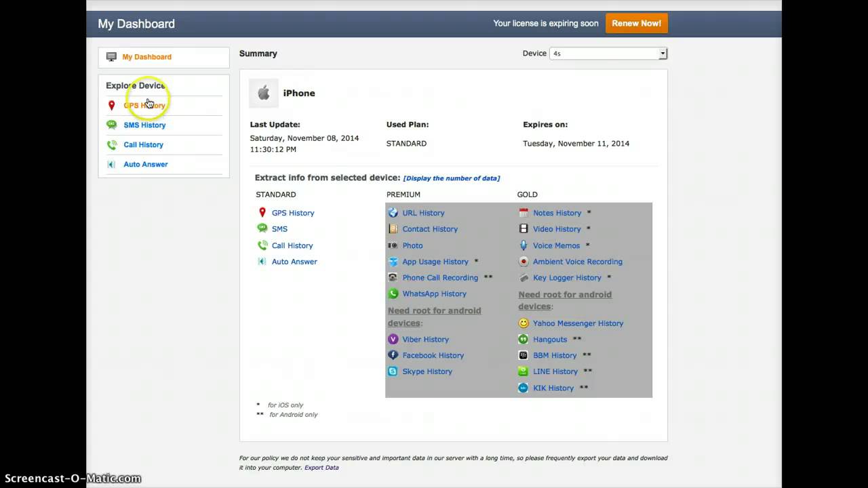Click the Hangouts icon
Image resolution: width=868 pixels, height=488 pixels.
pos(524,340)
